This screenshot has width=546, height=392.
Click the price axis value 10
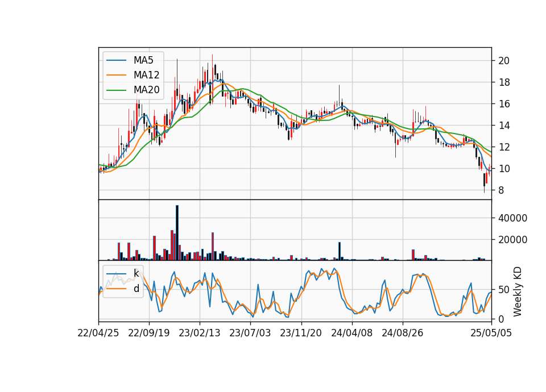[504, 169]
